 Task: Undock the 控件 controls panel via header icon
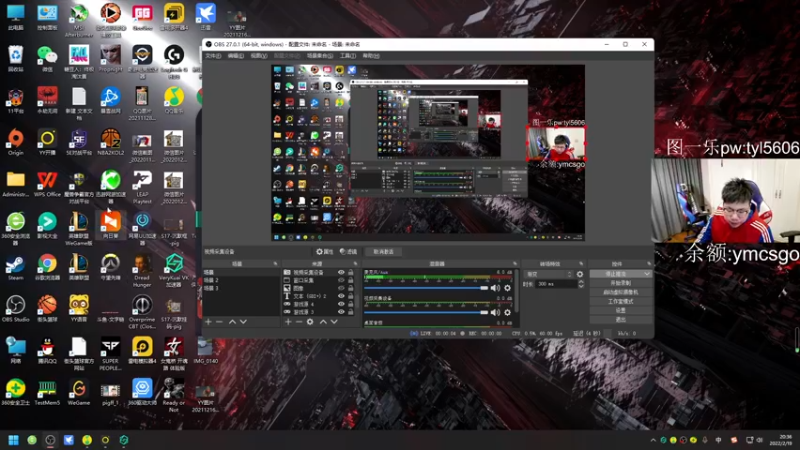tap(649, 264)
